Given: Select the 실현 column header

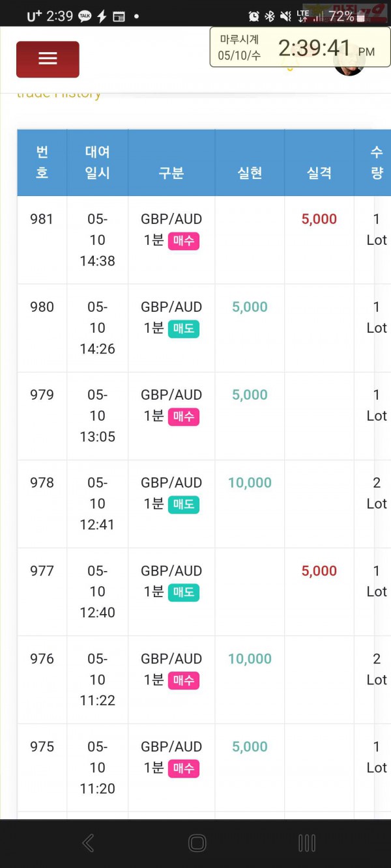Looking at the screenshot, I should (250, 163).
